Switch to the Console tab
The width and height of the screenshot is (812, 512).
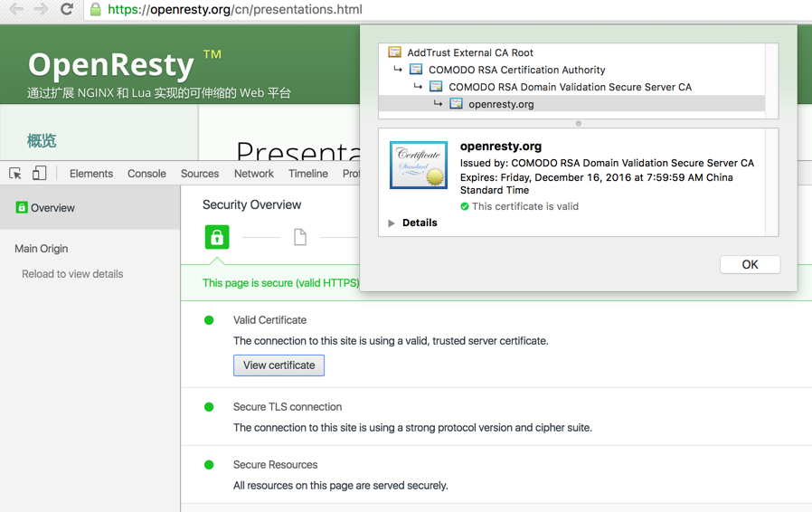pyautogui.click(x=146, y=174)
